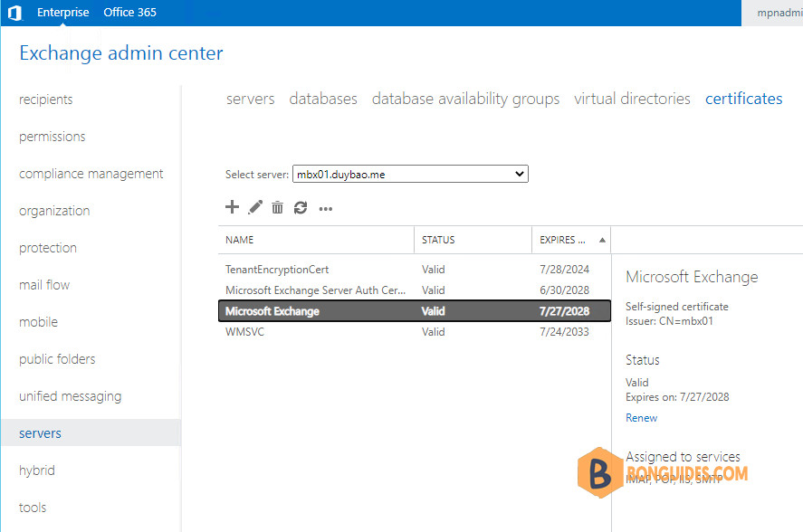Open the Select server dropdown
The height and width of the screenshot is (532, 803).
pyautogui.click(x=410, y=174)
